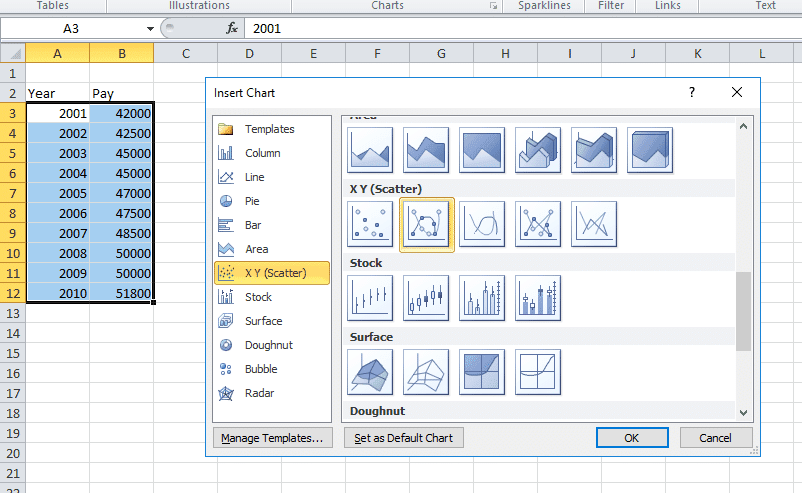
Task: Click the OK button
Action: pos(631,438)
